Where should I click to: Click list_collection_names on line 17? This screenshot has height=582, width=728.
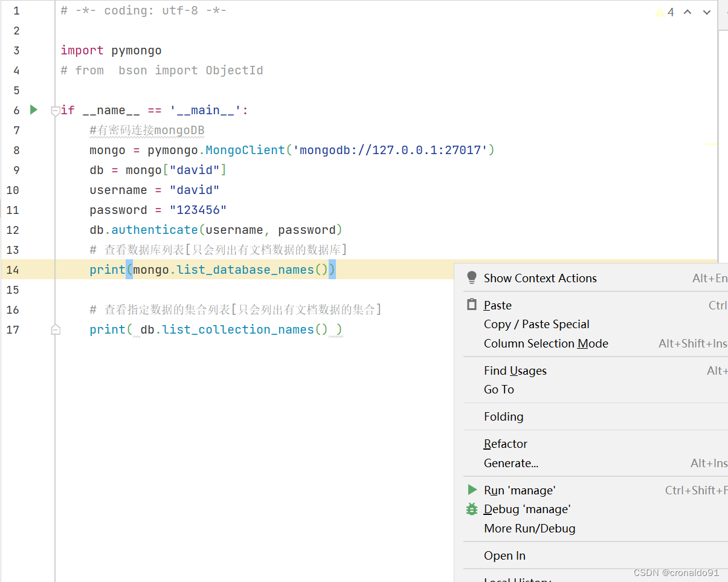(238, 329)
